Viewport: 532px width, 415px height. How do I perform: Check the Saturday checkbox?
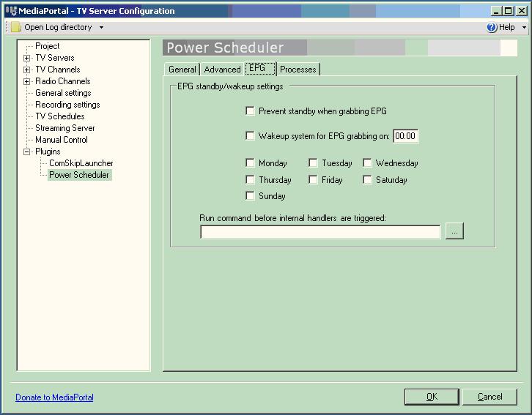tap(367, 179)
